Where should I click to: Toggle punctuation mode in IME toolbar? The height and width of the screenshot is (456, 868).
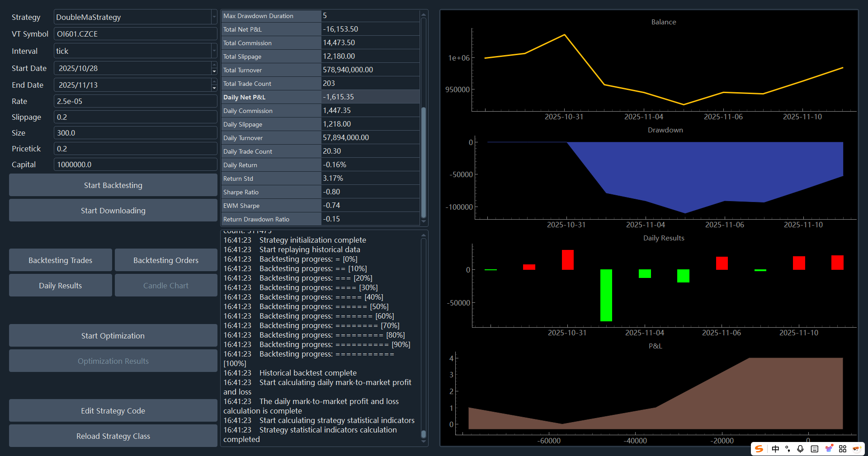(788, 449)
